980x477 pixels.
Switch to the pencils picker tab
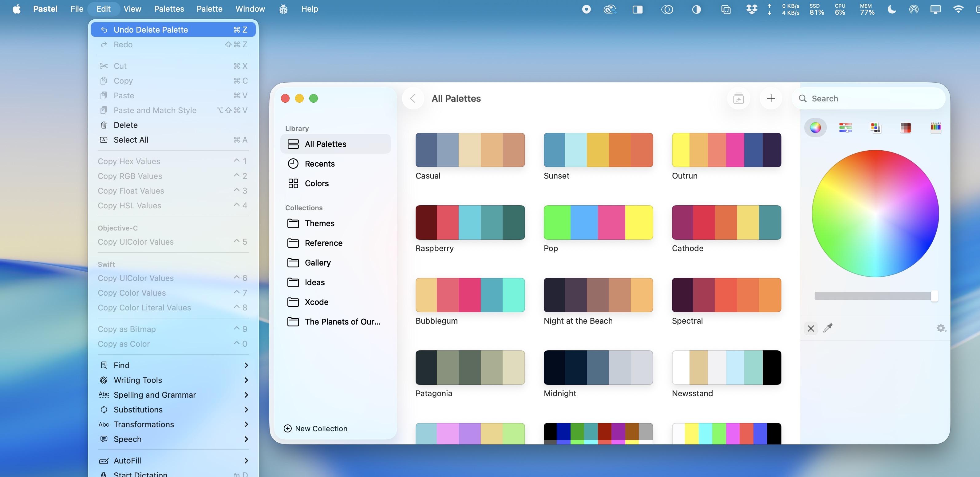tap(935, 128)
